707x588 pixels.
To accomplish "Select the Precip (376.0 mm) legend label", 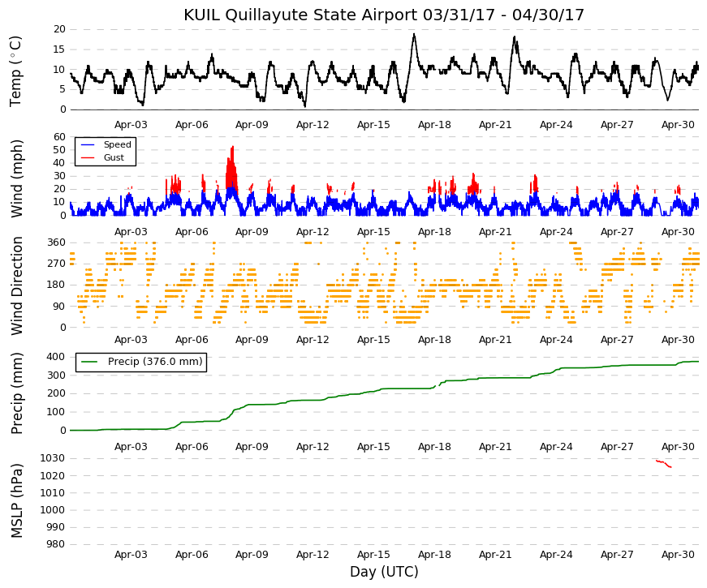I will click(155, 362).
